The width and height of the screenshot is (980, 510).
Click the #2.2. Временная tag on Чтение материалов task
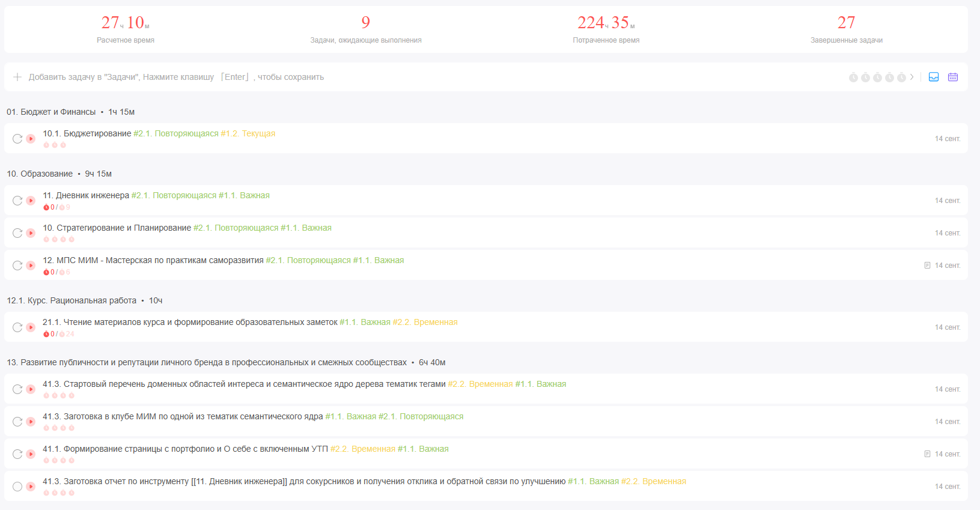[425, 322]
